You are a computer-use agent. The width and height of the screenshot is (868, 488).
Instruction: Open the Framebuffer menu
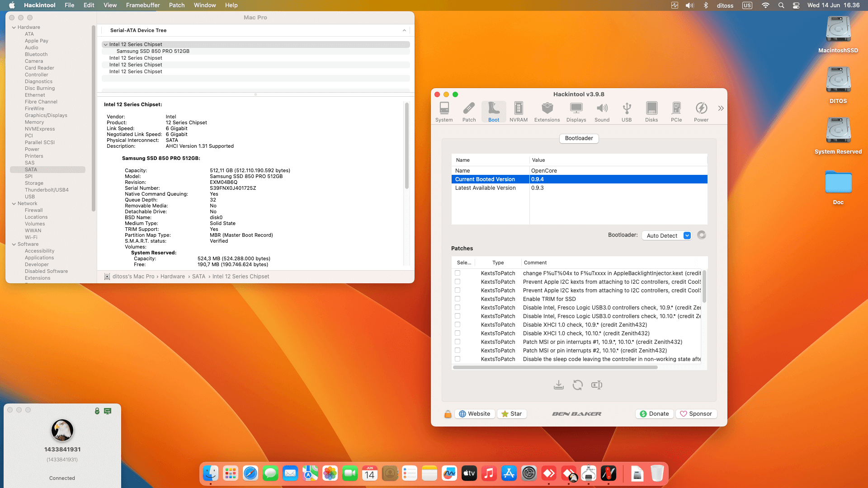[x=143, y=5]
